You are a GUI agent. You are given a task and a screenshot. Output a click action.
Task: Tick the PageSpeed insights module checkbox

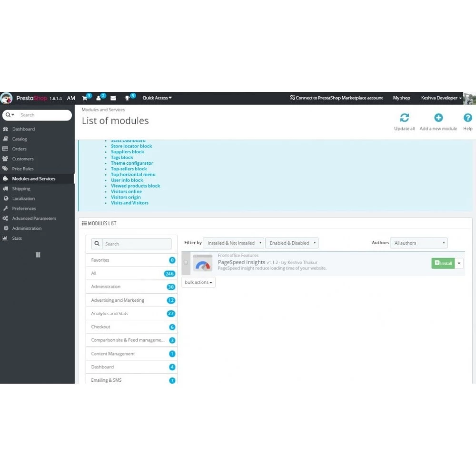186,262
